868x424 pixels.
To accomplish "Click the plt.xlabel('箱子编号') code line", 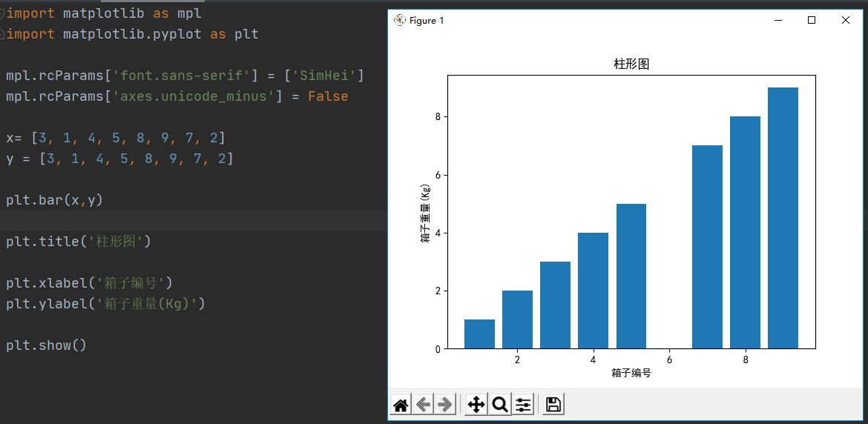I will point(90,283).
